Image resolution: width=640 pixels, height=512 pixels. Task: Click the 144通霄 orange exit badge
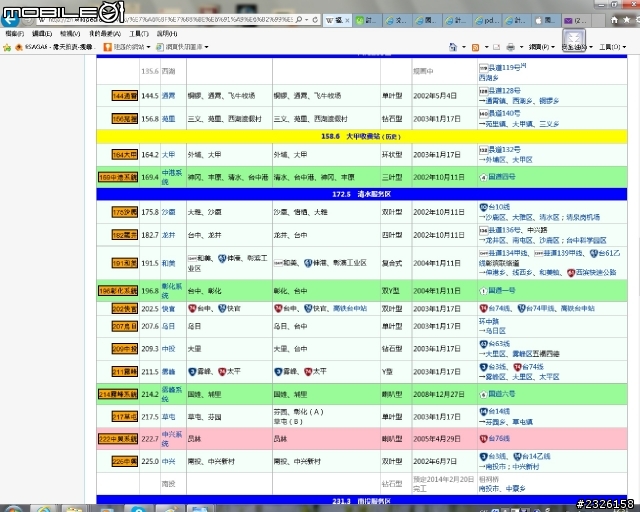click(124, 96)
